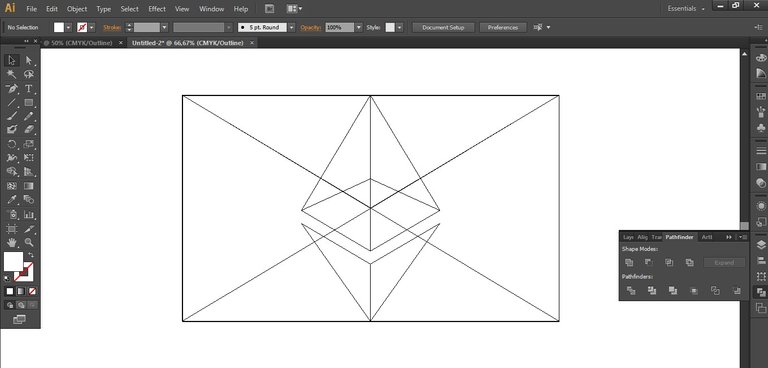The height and width of the screenshot is (368, 768).
Task: Switch to Draw Behind mode
Action: tap(21, 305)
